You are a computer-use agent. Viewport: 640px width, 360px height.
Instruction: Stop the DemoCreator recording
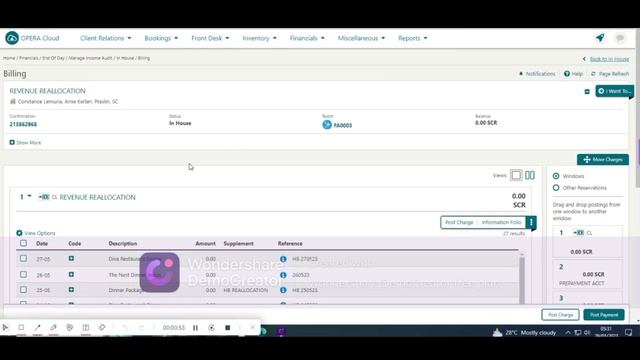tap(228, 328)
